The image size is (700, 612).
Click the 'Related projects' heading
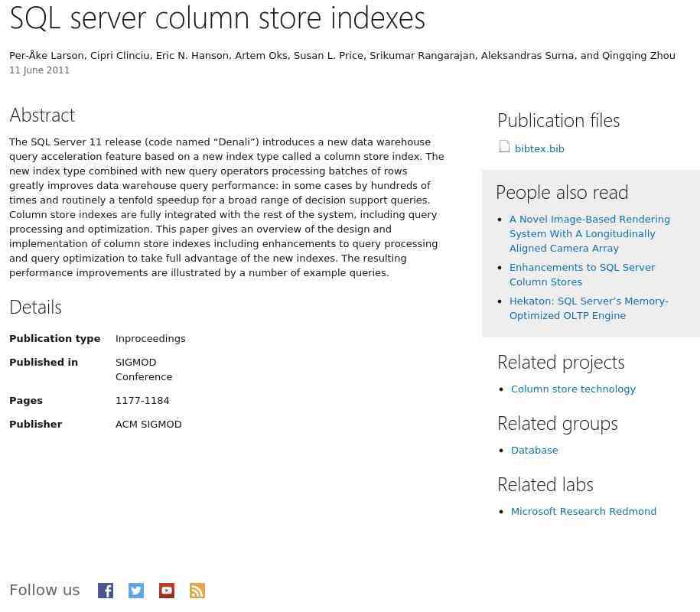point(562,363)
